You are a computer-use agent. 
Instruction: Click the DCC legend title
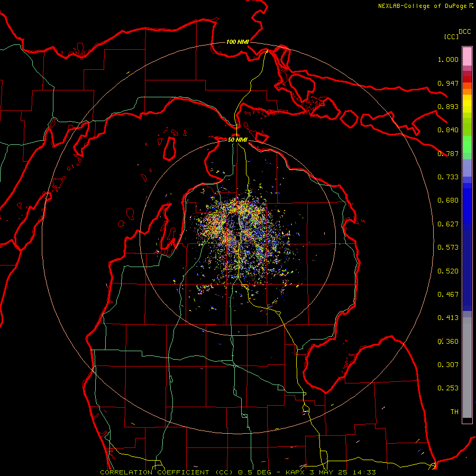click(x=464, y=32)
